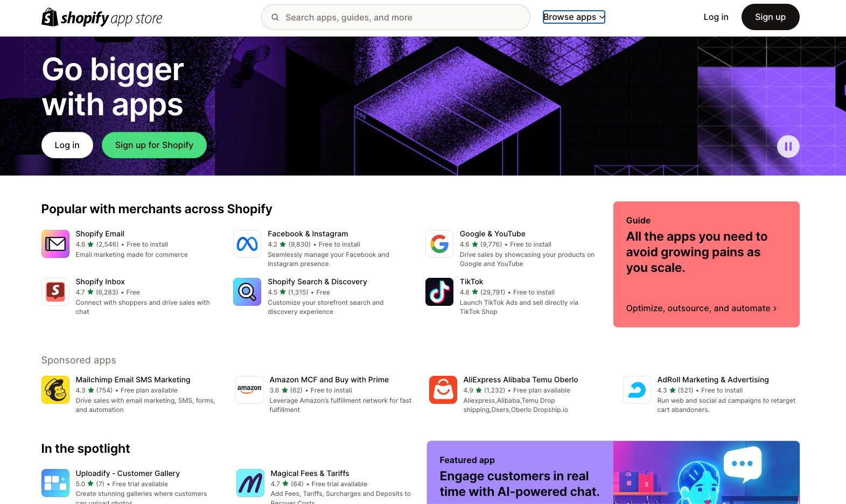Screen dimensions: 846x504
Task: Open AliExpress Alibaba Temu Oberlo link
Action: 521,380
